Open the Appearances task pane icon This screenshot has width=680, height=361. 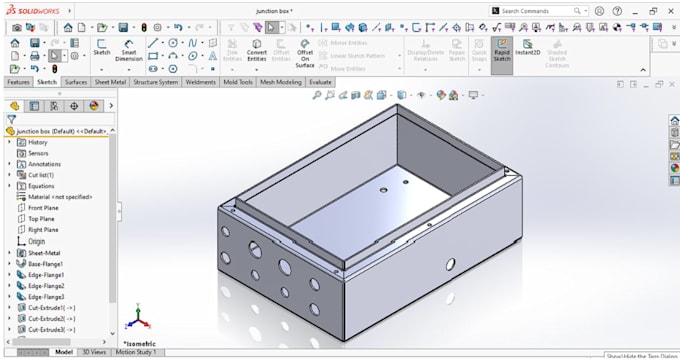pyautogui.click(x=674, y=168)
